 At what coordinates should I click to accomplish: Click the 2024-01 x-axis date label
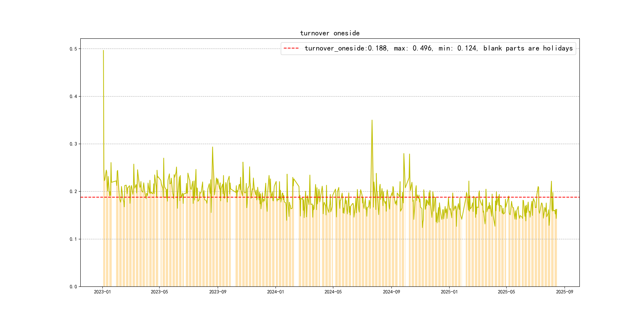[x=275, y=292]
